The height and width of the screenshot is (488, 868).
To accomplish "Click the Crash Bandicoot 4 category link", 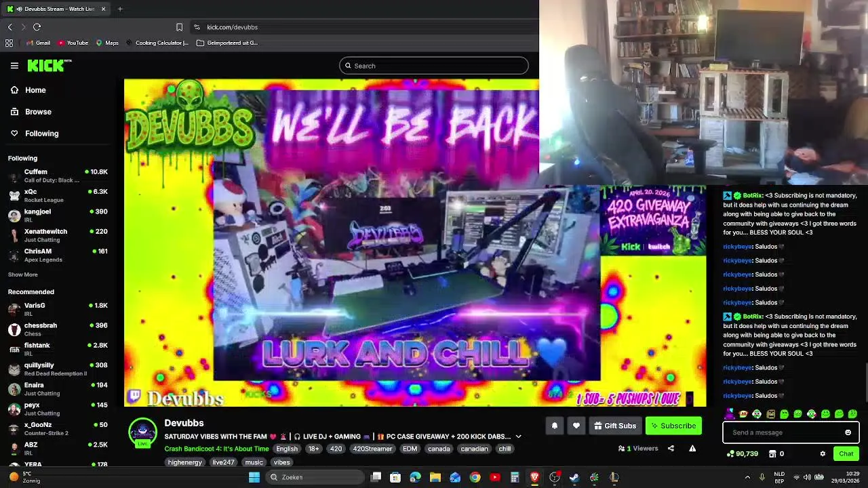I will point(216,449).
